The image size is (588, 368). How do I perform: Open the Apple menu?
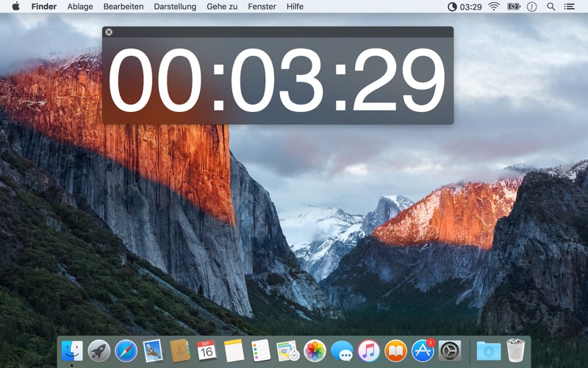pos(15,7)
